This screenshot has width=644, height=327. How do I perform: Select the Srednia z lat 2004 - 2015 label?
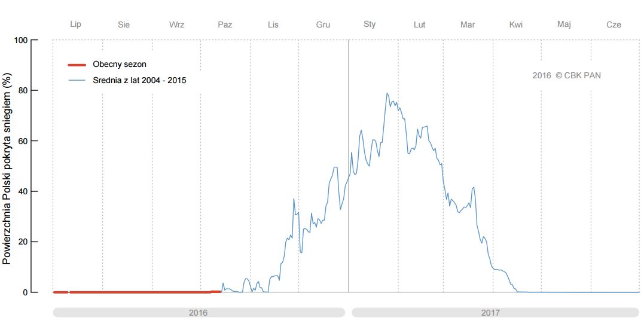point(139,80)
